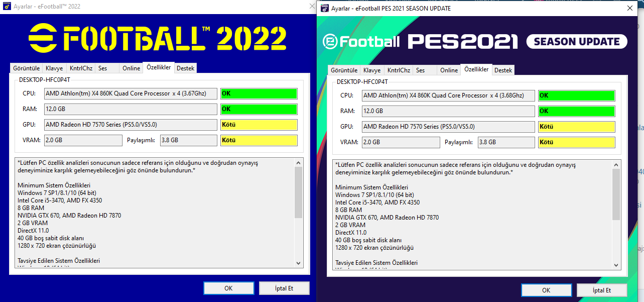Open Görüntüle tab in PES 2021 window
The height and width of the screenshot is (302, 644).
(x=344, y=70)
